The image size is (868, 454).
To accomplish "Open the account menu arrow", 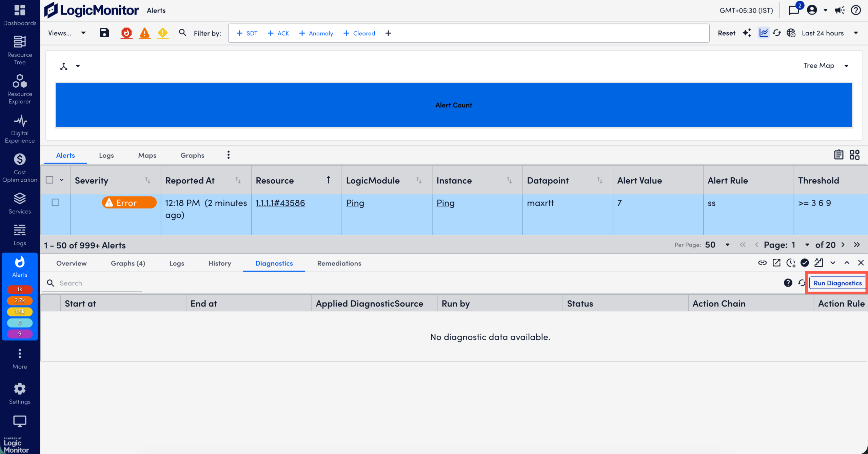I will (x=825, y=10).
